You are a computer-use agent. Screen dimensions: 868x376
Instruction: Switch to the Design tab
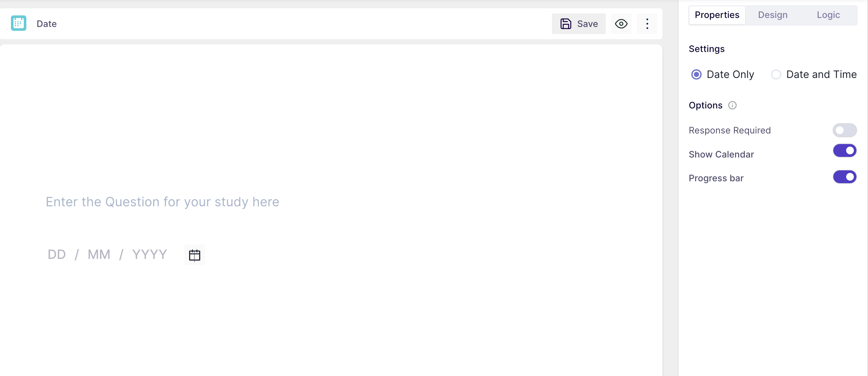click(773, 15)
